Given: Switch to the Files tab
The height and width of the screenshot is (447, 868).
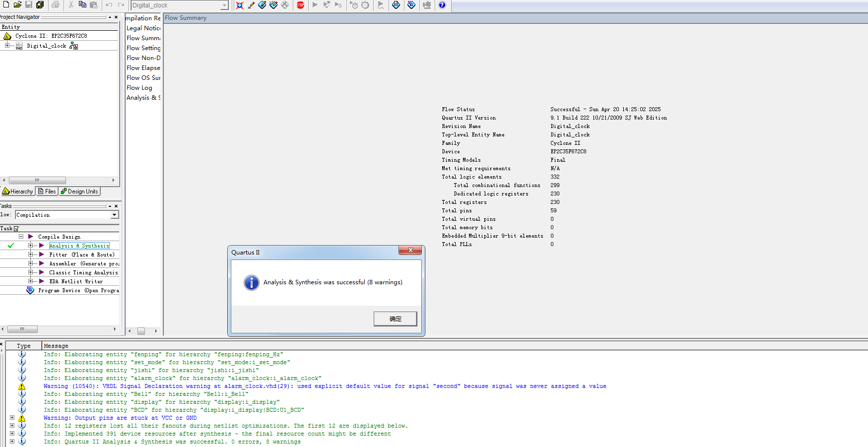Looking at the screenshot, I should point(47,191).
